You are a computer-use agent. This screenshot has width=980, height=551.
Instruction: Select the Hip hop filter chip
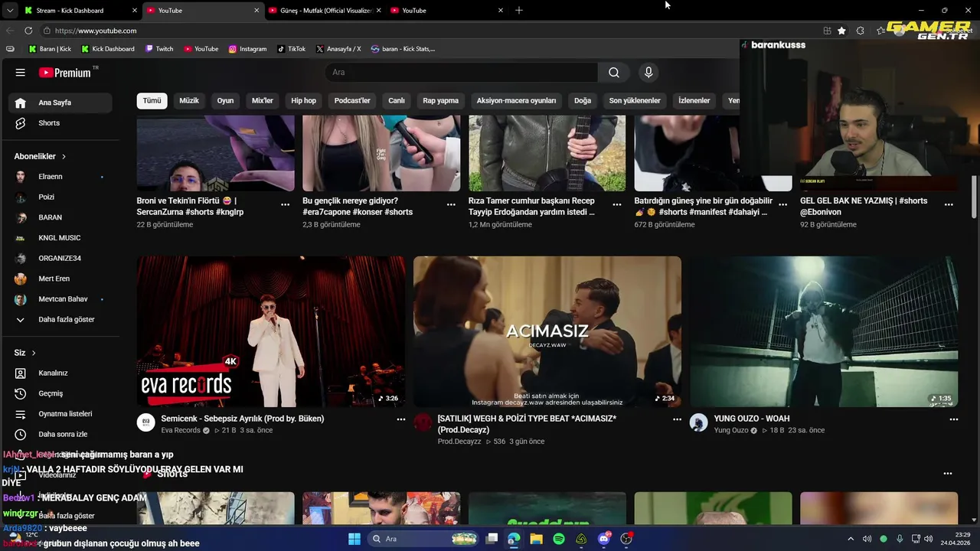click(303, 100)
